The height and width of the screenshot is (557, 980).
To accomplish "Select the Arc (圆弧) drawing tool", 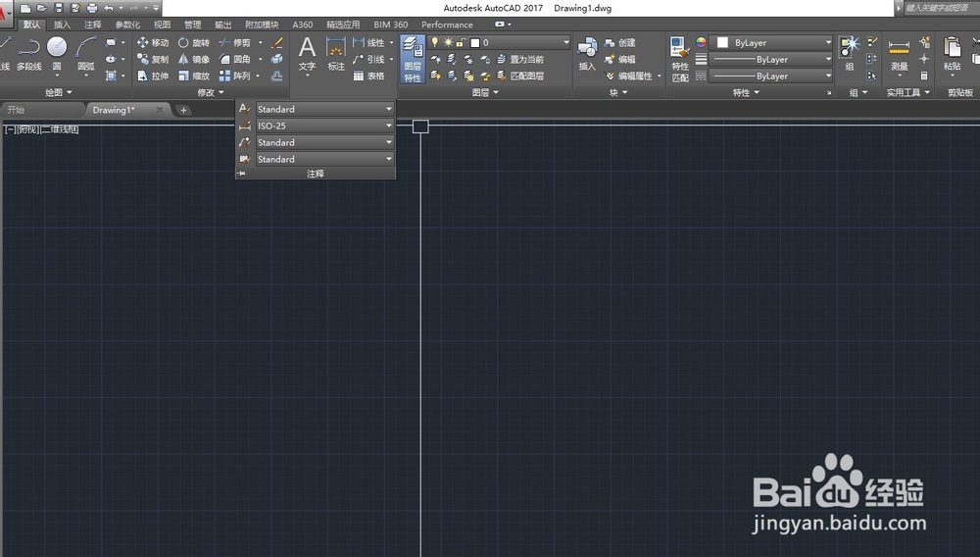I will pos(85,54).
